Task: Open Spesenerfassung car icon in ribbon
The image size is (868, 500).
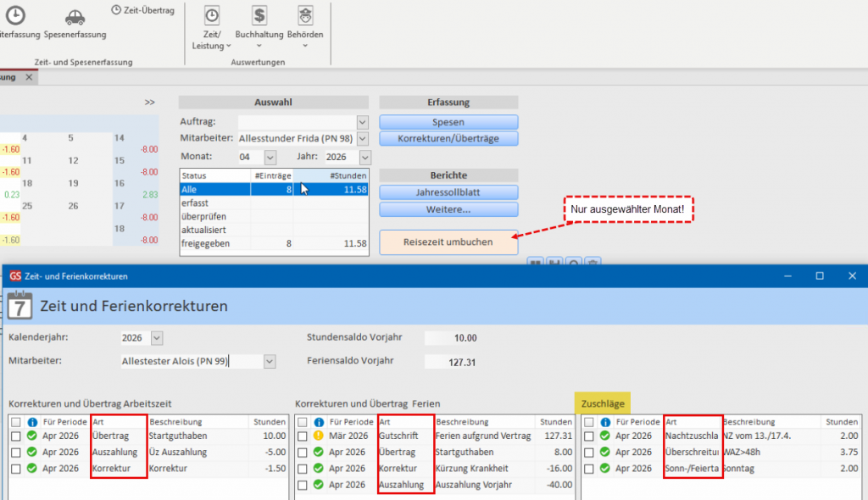Action: click(x=75, y=16)
